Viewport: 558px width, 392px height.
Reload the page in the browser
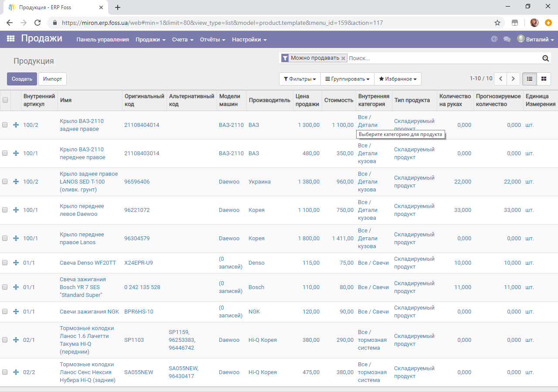click(37, 23)
